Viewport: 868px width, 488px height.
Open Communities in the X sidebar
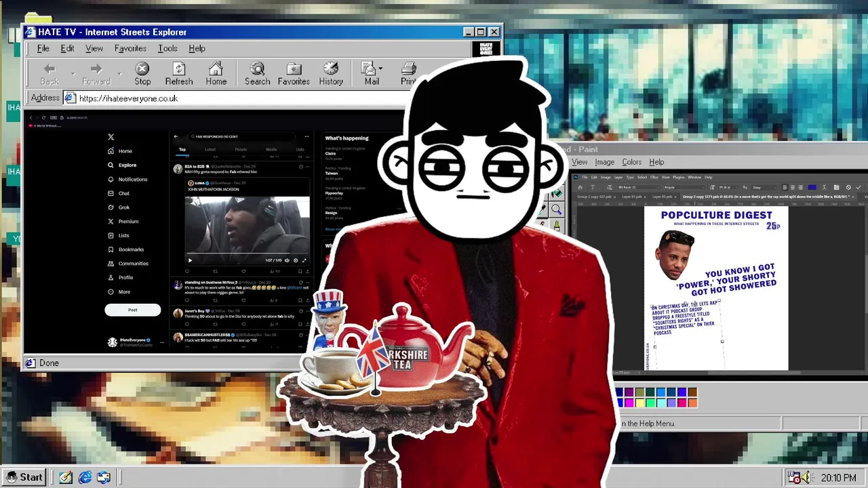pyautogui.click(x=127, y=263)
